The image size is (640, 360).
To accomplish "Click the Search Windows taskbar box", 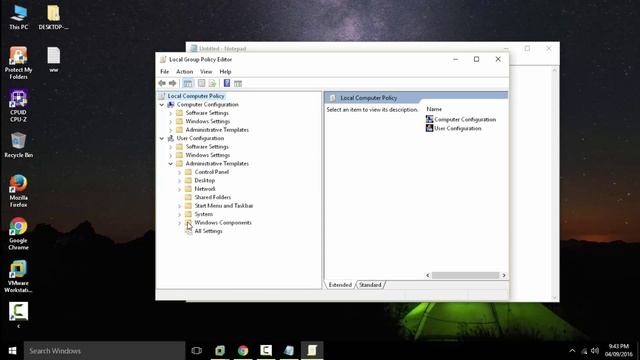I will pyautogui.click(x=104, y=351).
